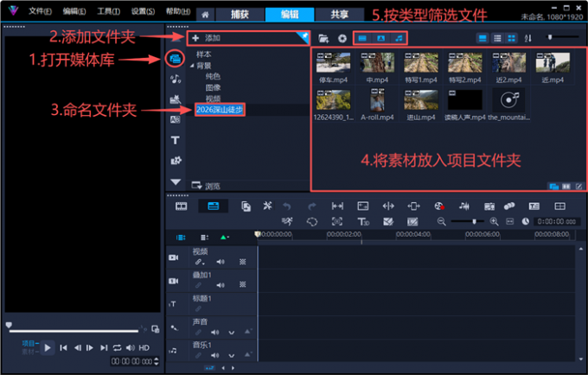
Task: Mute the 声音 voice track
Action: pyautogui.click(x=214, y=332)
